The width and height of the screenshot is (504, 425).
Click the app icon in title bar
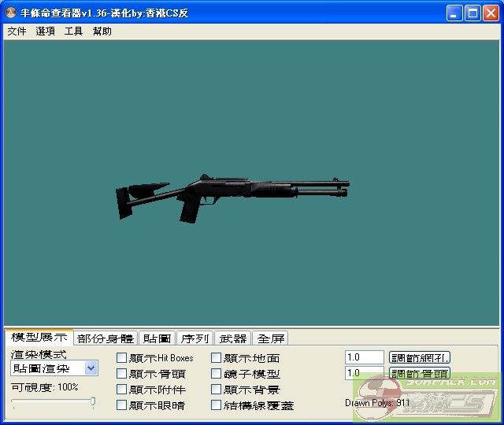click(11, 13)
